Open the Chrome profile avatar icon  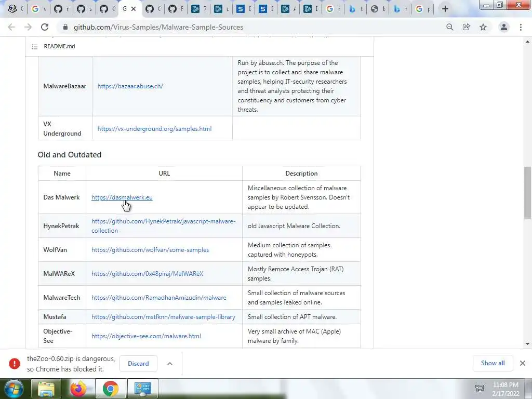(504, 27)
